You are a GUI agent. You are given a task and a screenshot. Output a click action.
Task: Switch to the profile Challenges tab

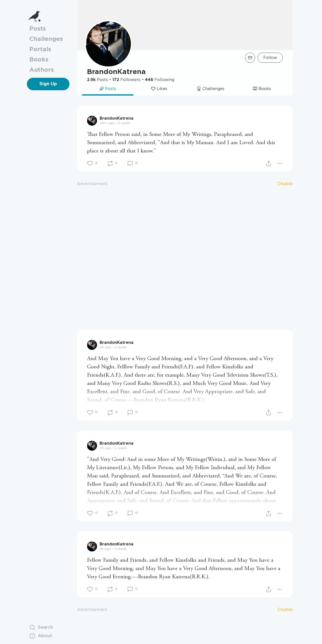(x=210, y=89)
